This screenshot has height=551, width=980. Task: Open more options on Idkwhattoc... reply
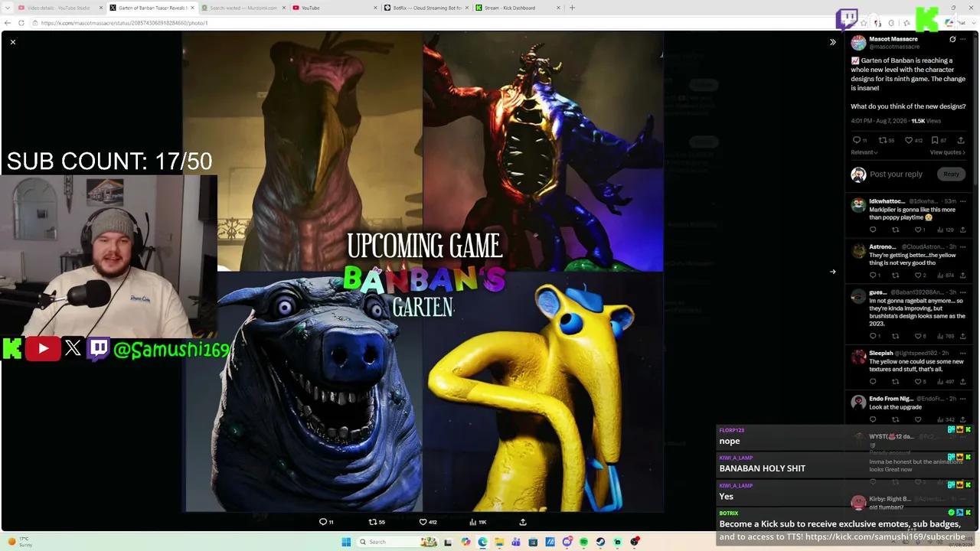(963, 201)
